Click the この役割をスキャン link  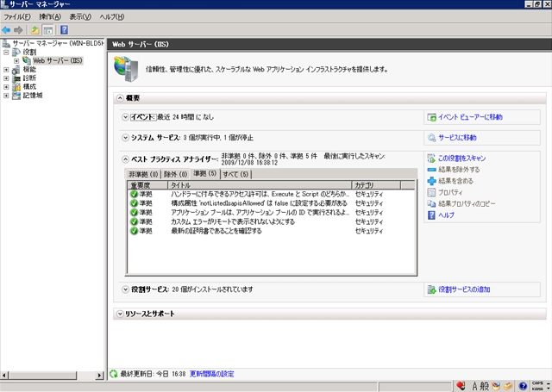point(462,159)
